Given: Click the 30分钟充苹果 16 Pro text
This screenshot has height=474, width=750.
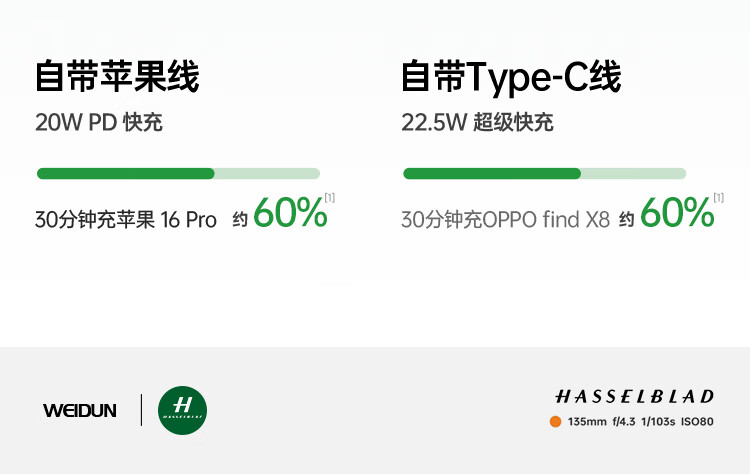Looking at the screenshot, I should point(126,220).
